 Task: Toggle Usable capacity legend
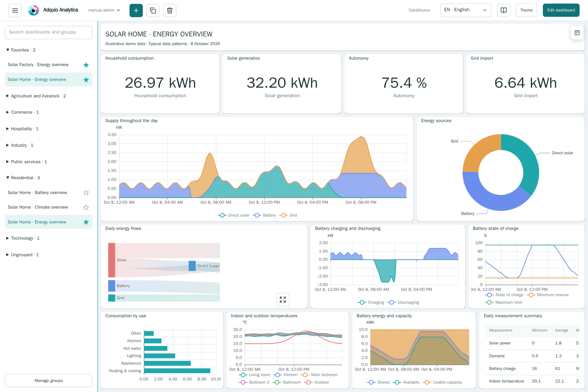pyautogui.click(x=442, y=382)
